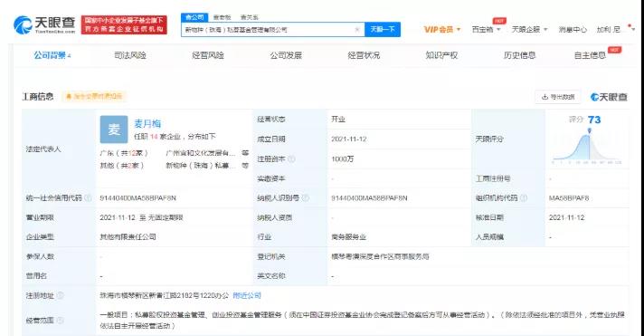
Task: Click the 14 companies count
Action: click(154, 137)
